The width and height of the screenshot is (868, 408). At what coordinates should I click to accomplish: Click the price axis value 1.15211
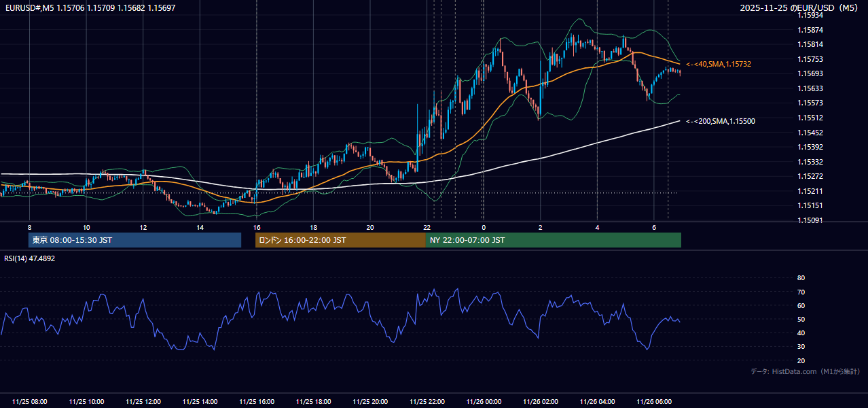point(811,191)
